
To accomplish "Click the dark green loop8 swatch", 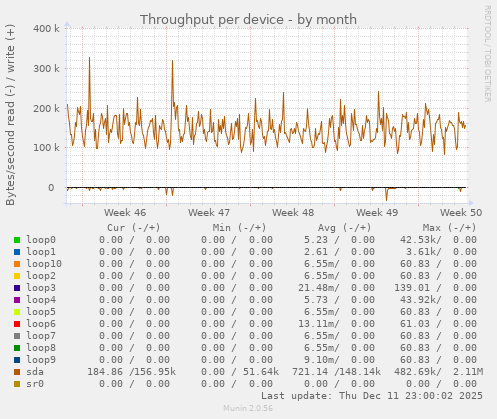I will click(x=17, y=348).
